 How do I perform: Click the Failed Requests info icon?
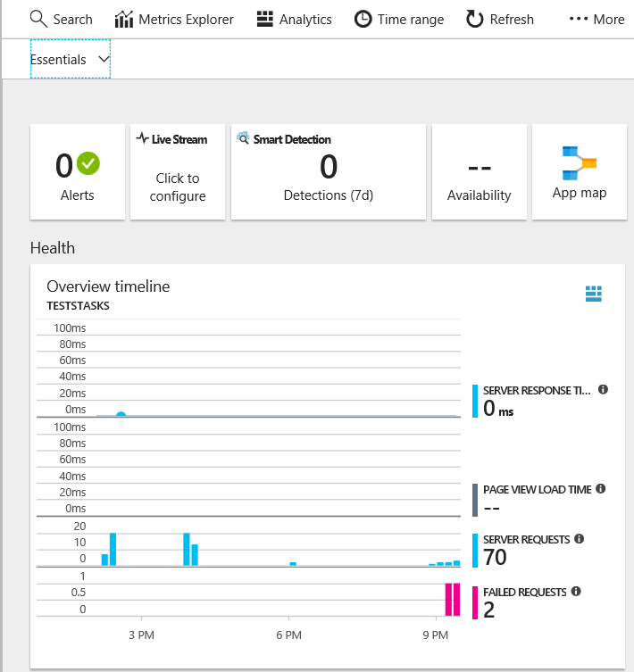click(576, 592)
